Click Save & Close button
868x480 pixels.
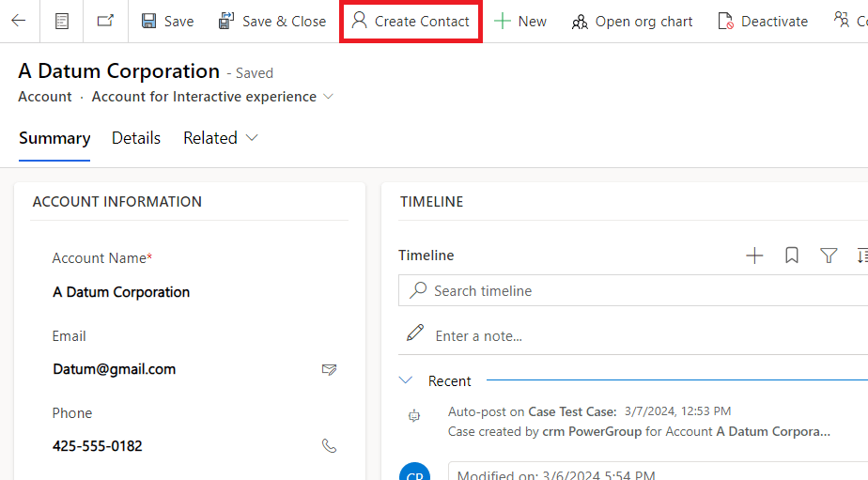pos(272,21)
